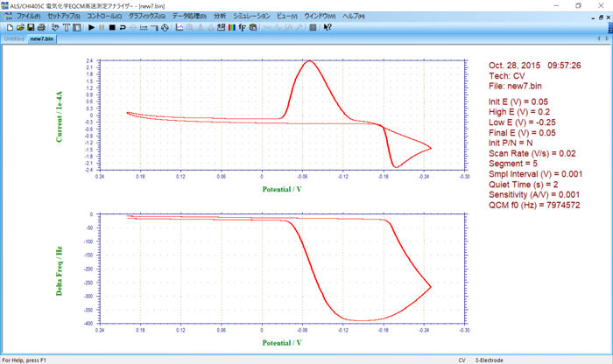Click the Reverse Scan arrow icon
This screenshot has height=364, width=613.
pyautogui.click(x=123, y=27)
